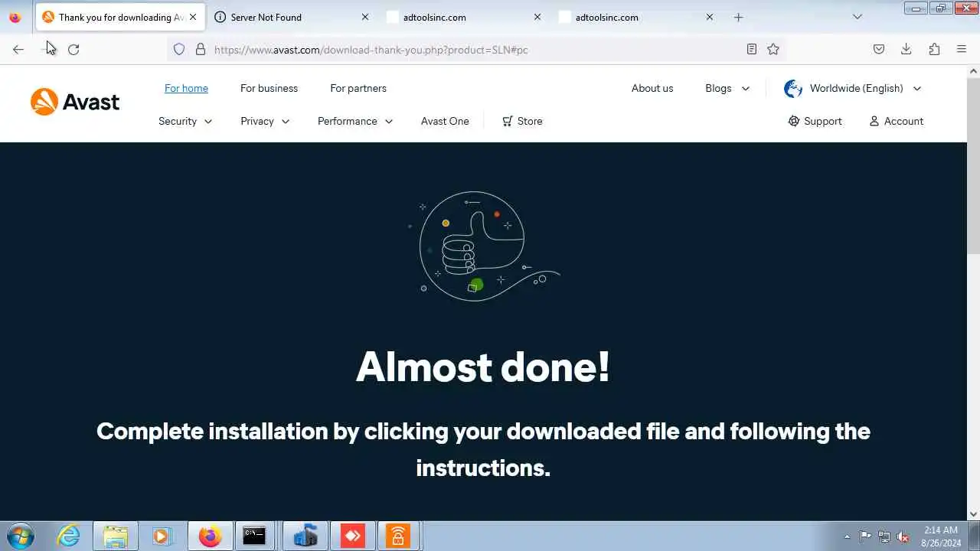Open the extensions puzzle icon
The height and width of the screenshot is (551, 980).
point(934,49)
